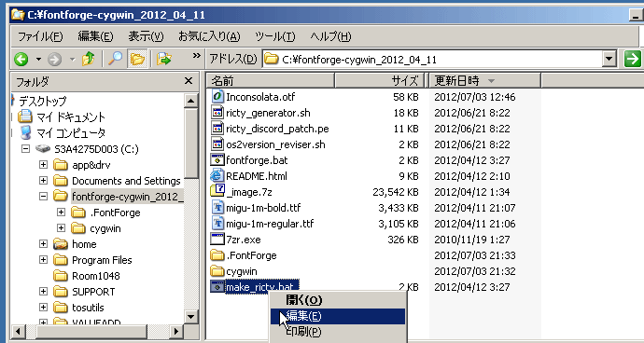The width and height of the screenshot is (644, 343).
Task: Click the green Go arrow button
Action: point(632,59)
